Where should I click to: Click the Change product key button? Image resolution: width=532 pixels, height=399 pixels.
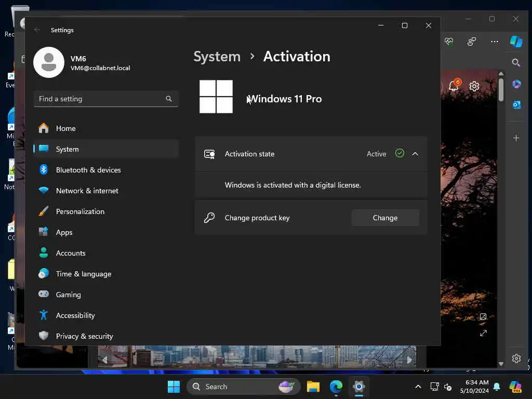[385, 218]
